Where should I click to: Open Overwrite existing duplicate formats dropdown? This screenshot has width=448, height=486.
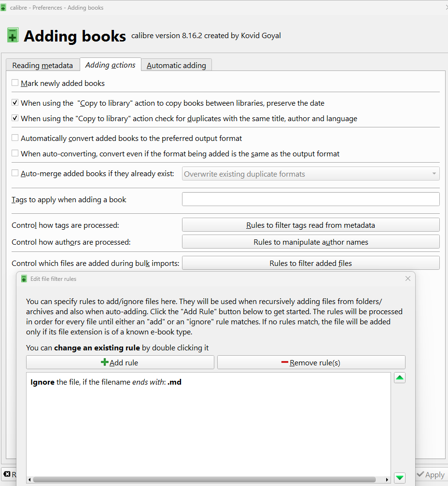[x=310, y=174]
